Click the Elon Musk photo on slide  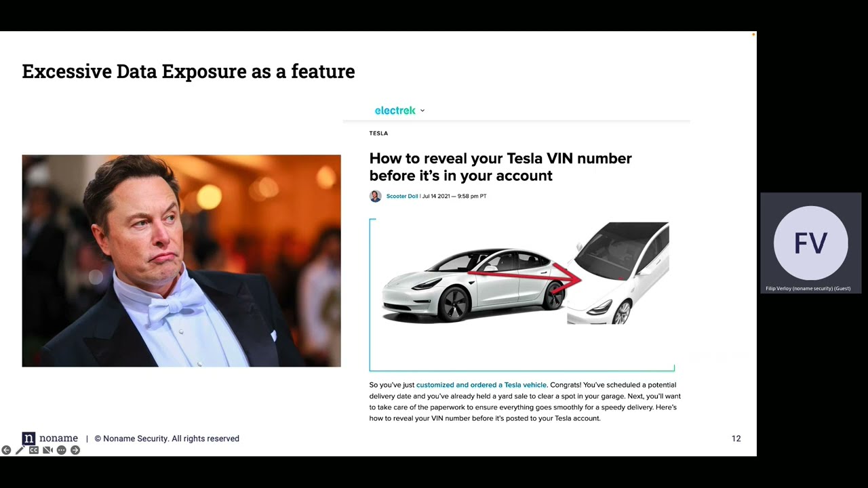pos(181,261)
